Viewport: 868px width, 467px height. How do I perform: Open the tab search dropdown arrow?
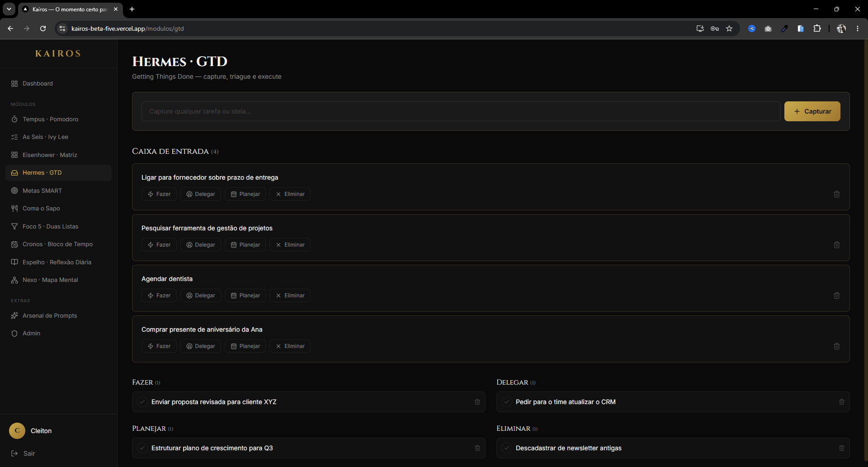pos(9,9)
